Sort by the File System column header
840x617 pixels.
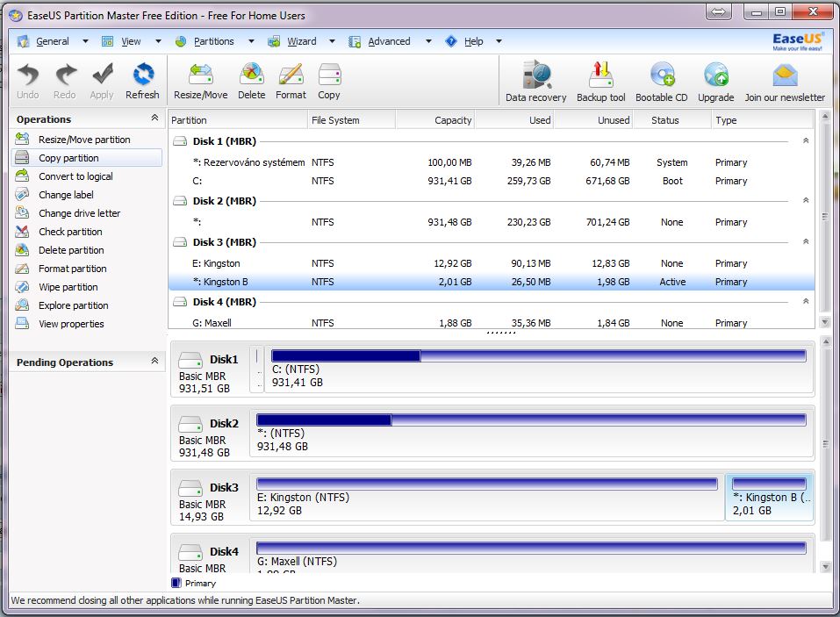[351, 120]
